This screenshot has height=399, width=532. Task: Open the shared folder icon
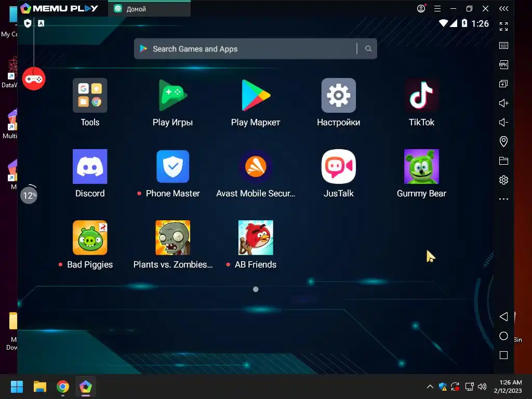[503, 161]
